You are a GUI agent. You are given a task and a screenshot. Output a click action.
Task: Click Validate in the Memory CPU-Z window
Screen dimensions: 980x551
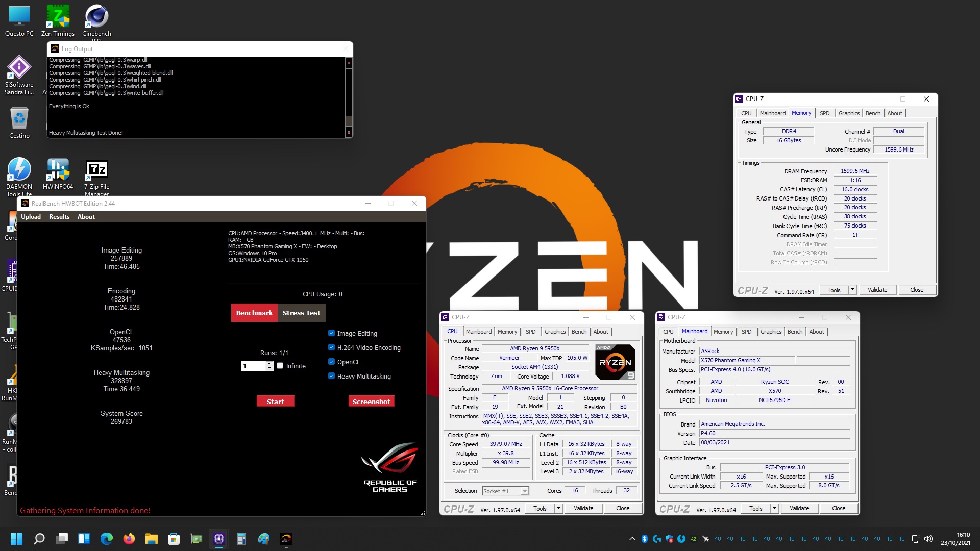coord(877,290)
